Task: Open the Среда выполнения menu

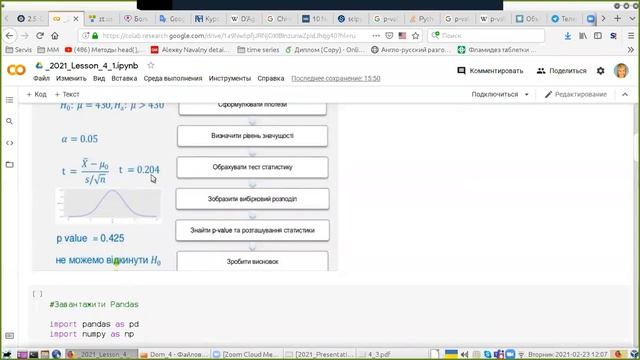Action: 173,78
